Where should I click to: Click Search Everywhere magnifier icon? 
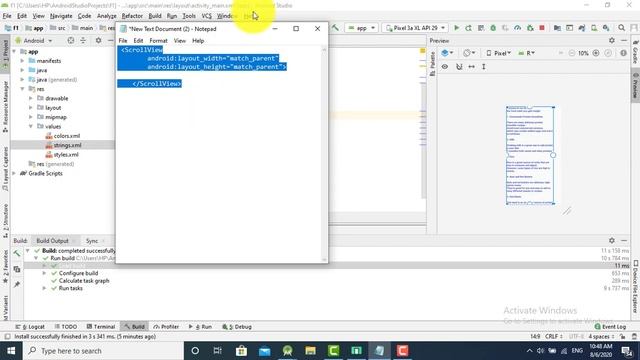point(622,28)
